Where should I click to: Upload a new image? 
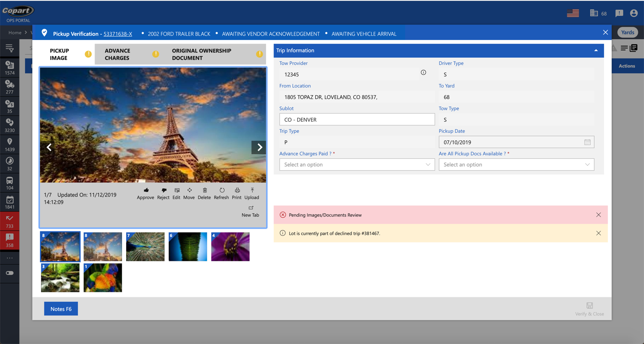(x=252, y=194)
